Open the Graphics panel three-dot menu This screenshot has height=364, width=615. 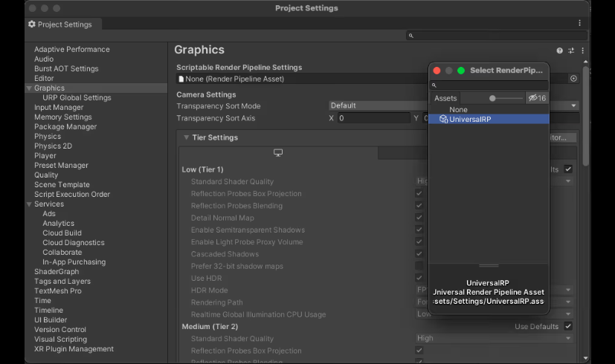(x=583, y=51)
